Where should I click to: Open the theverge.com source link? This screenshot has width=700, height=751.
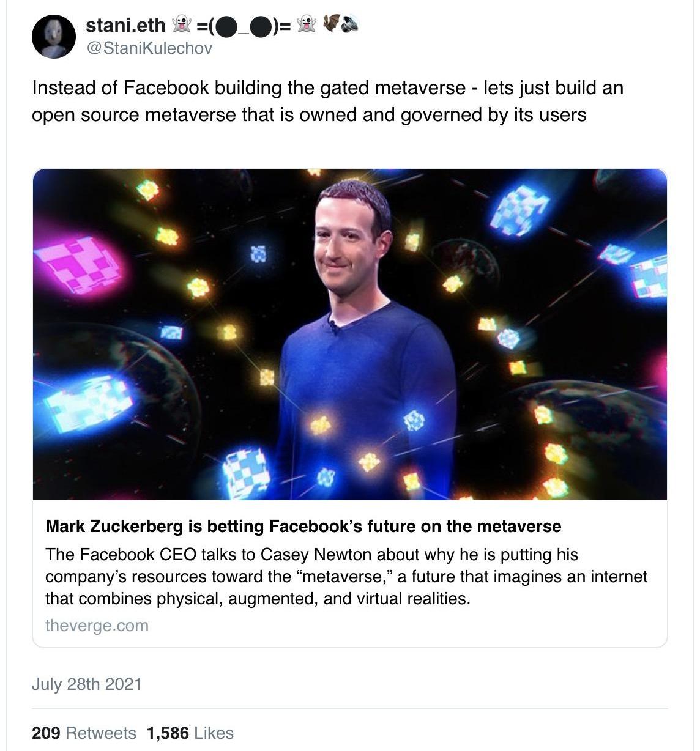pos(97,625)
